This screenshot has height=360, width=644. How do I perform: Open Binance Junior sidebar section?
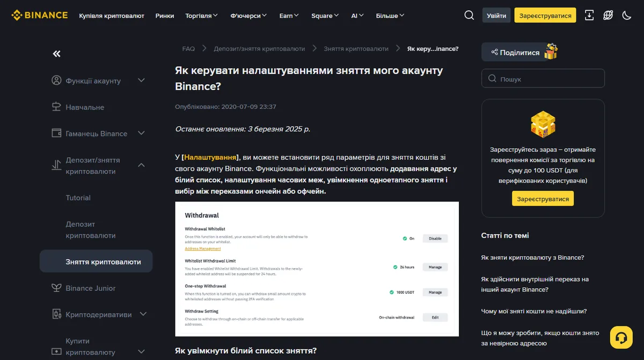point(91,288)
